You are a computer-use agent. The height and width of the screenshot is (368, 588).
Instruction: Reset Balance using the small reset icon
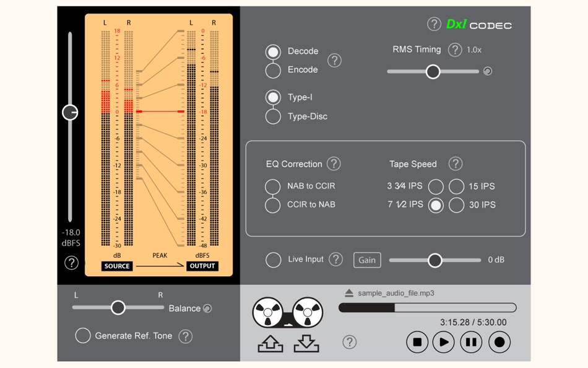tap(207, 309)
